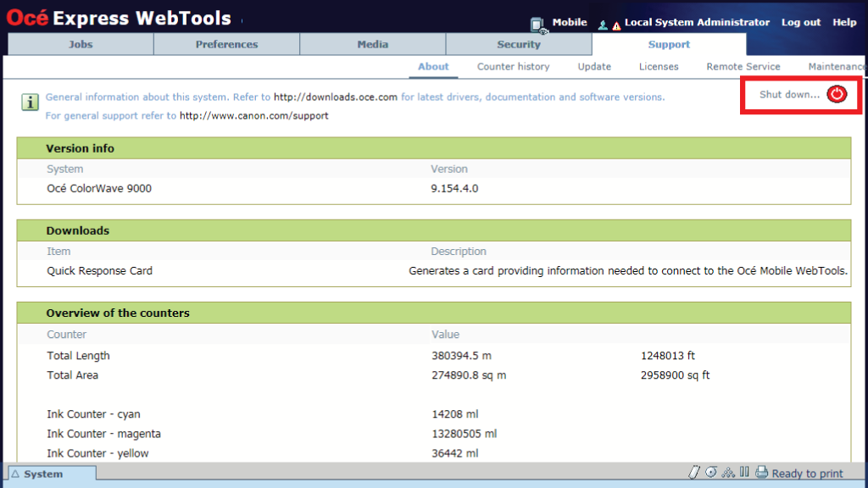Expand the System panel triangle icon
868x488 pixels.
point(15,474)
